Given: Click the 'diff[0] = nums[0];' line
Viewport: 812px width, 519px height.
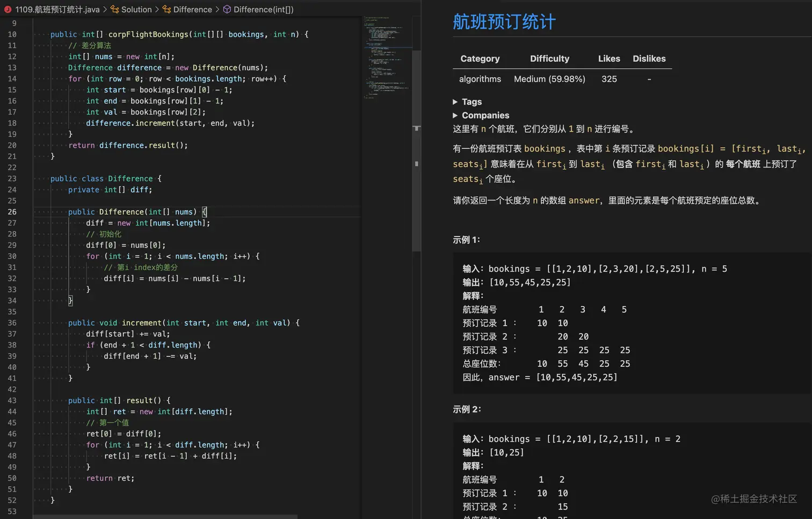Looking at the screenshot, I should point(126,245).
